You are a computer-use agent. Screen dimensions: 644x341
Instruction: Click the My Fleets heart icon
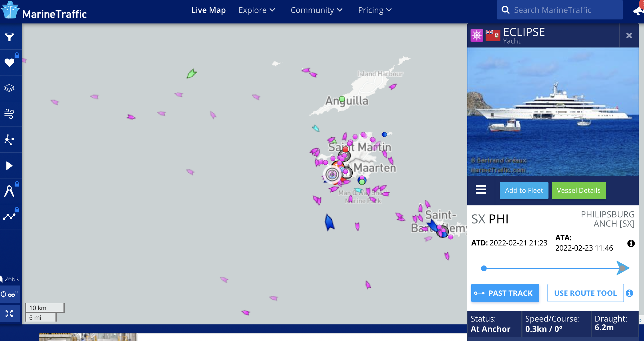point(9,62)
